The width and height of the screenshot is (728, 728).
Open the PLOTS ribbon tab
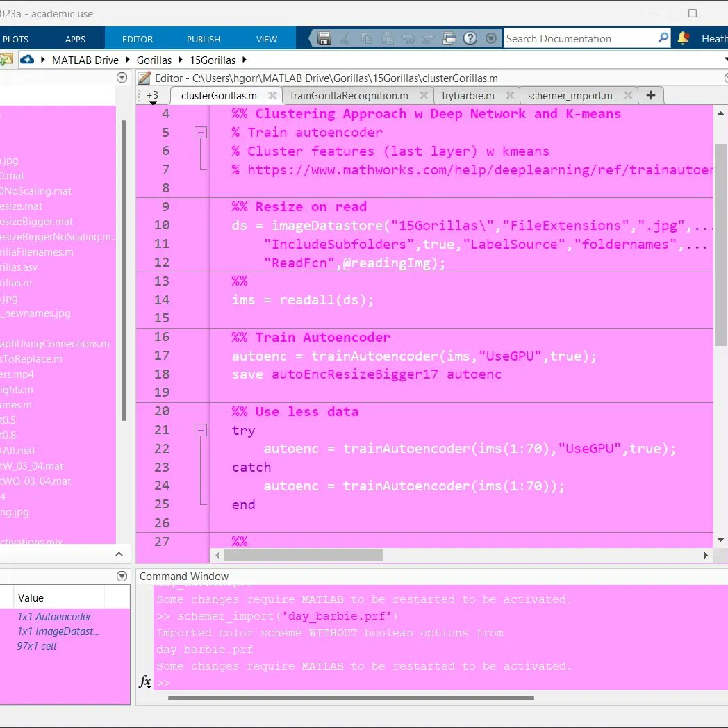pyautogui.click(x=15, y=40)
